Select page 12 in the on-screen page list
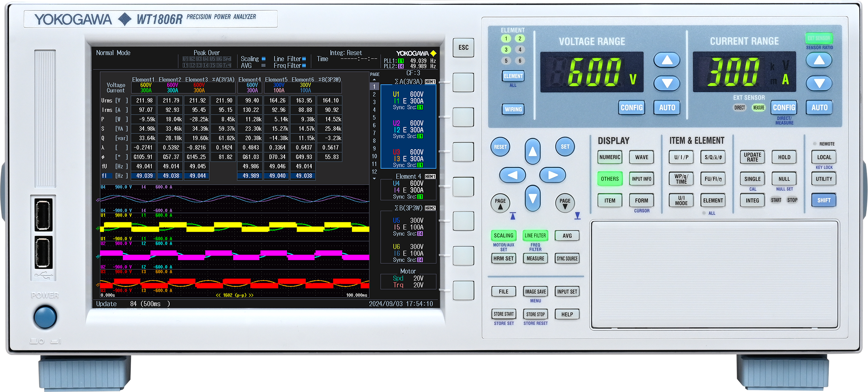Screen dimensions: 868x392 (x=374, y=172)
